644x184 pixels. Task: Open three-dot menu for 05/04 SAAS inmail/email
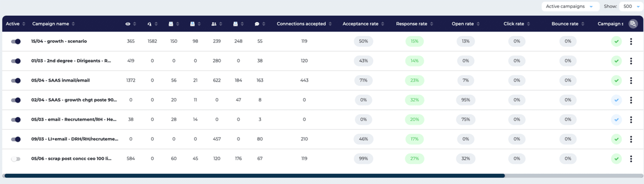631,80
